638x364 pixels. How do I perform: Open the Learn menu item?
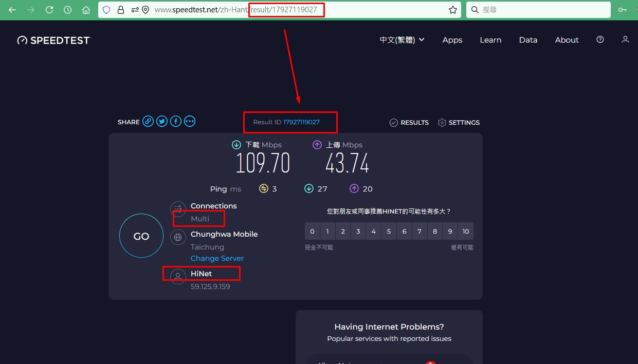point(490,40)
